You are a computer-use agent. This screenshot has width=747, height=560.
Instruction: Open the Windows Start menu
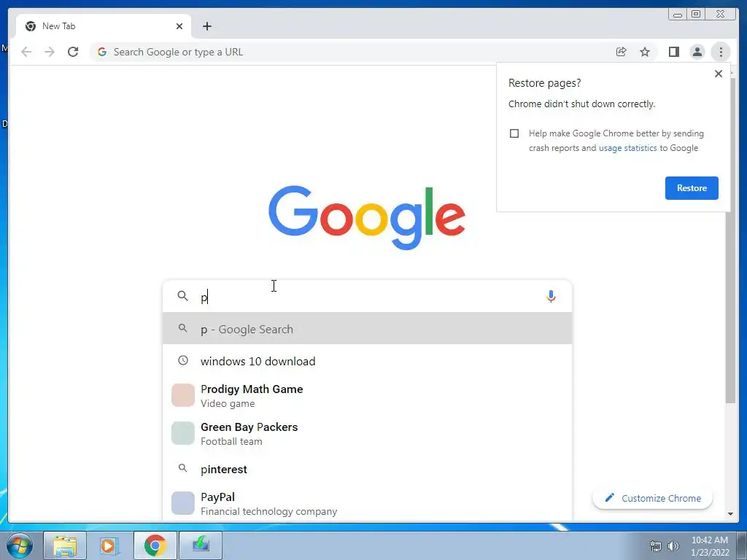[x=18, y=545]
